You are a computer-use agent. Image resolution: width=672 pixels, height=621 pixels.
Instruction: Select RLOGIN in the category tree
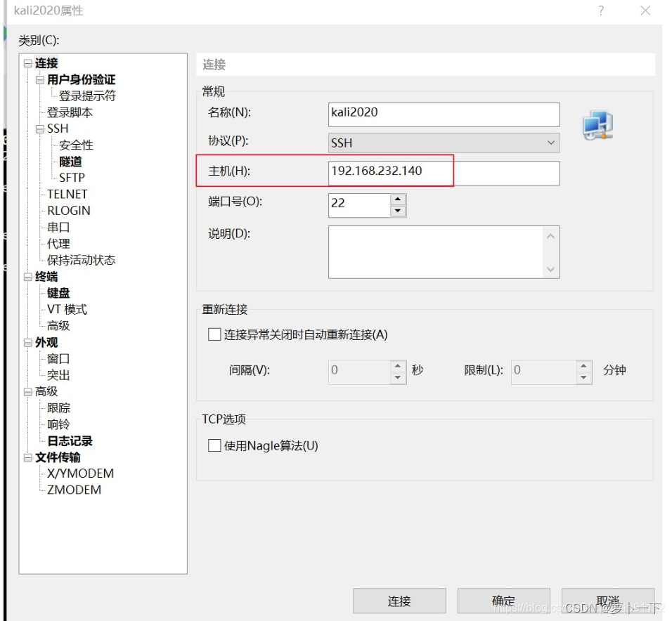coord(69,211)
